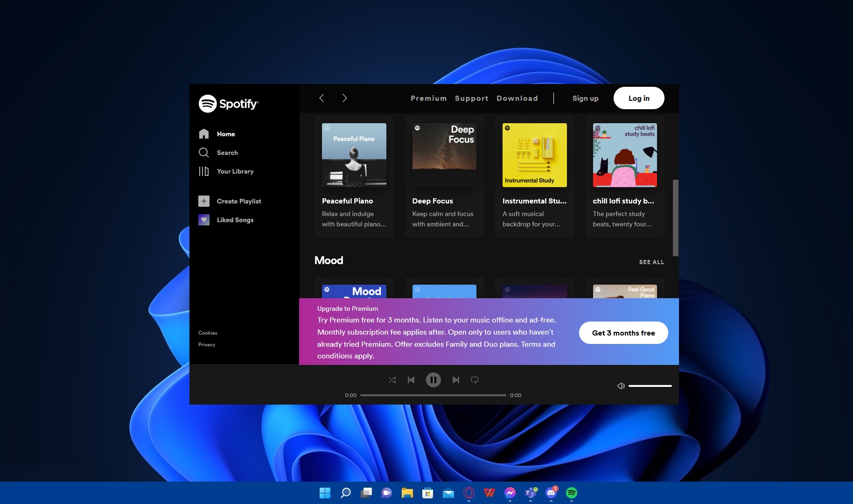Image resolution: width=853 pixels, height=504 pixels.
Task: Click the Log in button
Action: 638,98
